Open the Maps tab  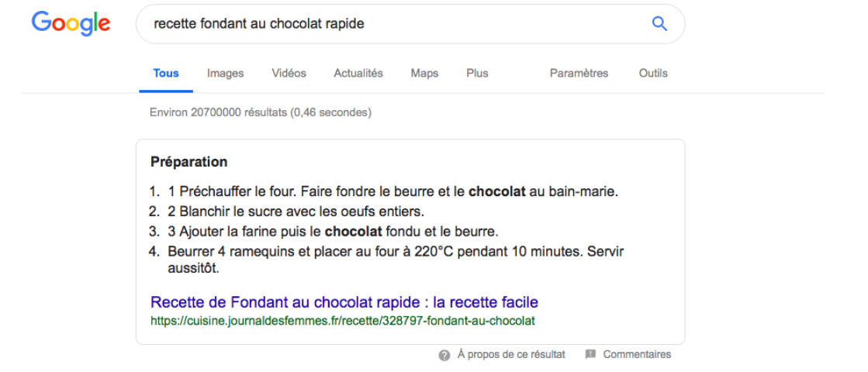424,74
